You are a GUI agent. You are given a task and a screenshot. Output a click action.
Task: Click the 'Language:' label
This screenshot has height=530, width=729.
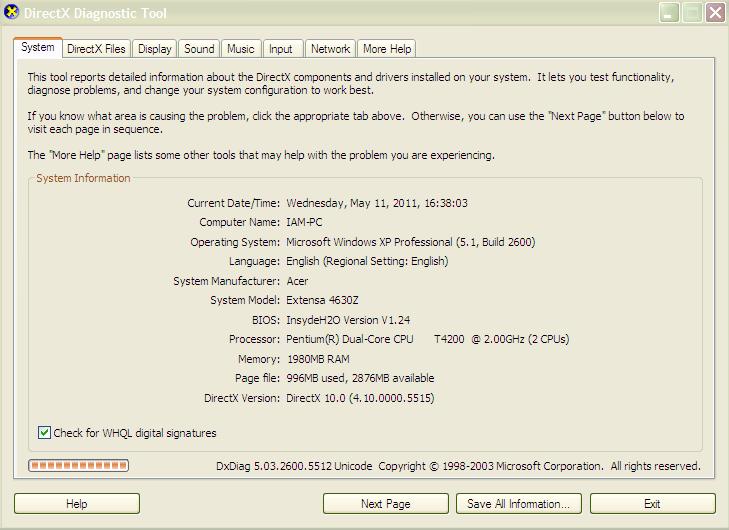pyautogui.click(x=254, y=261)
